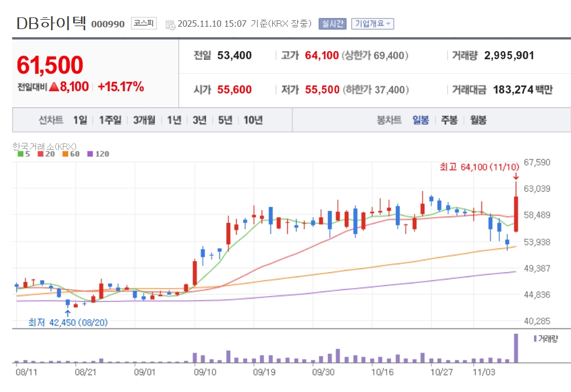Image resolution: width=571 pixels, height=392 pixels.
Task: Click the green 5-day moving average swatch
Action: tap(20, 154)
